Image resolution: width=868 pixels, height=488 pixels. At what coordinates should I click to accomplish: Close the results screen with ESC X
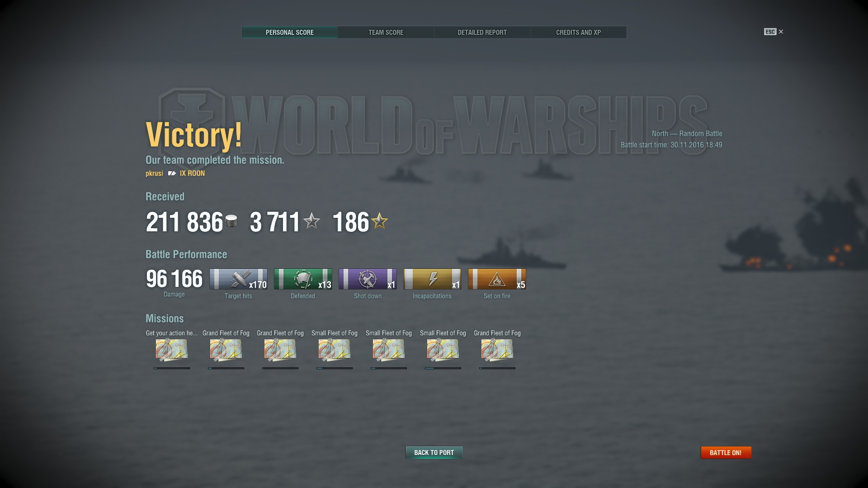coord(774,32)
